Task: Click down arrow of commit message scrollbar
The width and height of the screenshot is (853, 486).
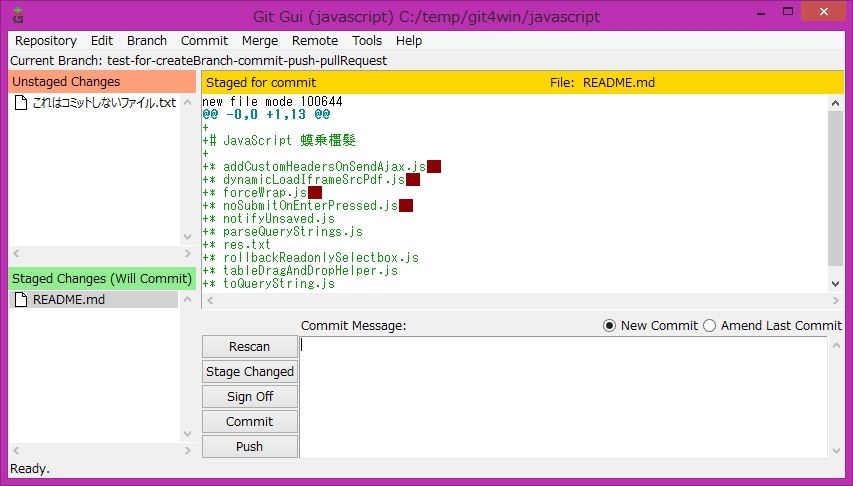Action: point(836,451)
